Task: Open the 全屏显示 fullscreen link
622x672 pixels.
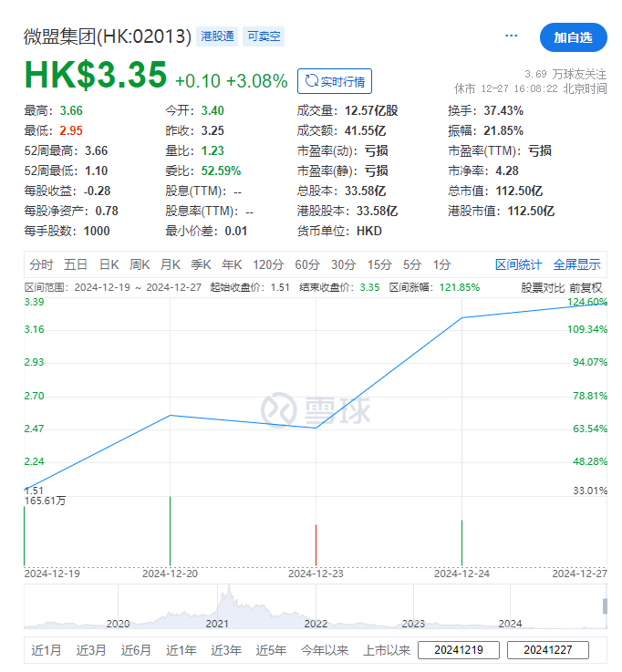Action: tap(576, 264)
